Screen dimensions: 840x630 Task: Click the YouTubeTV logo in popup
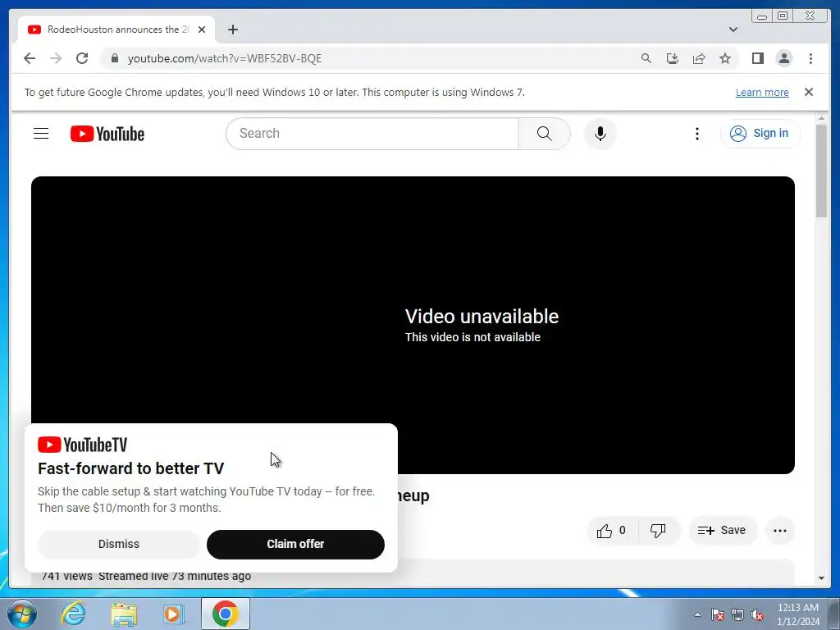tap(83, 445)
